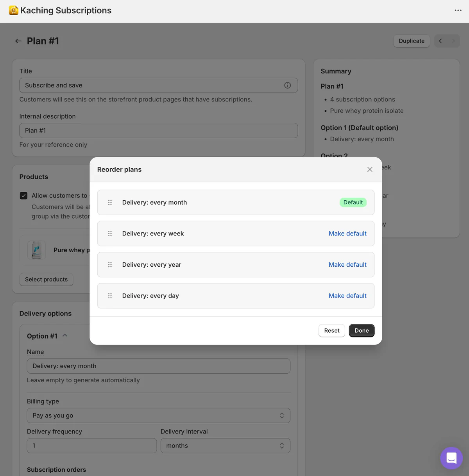This screenshot has width=469, height=476.
Task: Grab the drag handle for Delivery: every month
Action: [x=110, y=202]
